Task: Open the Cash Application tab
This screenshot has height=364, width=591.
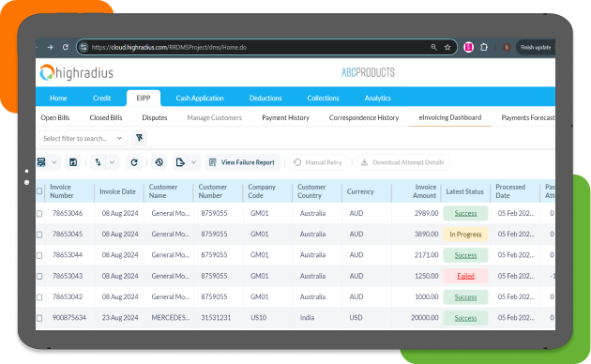Action: coord(200,98)
